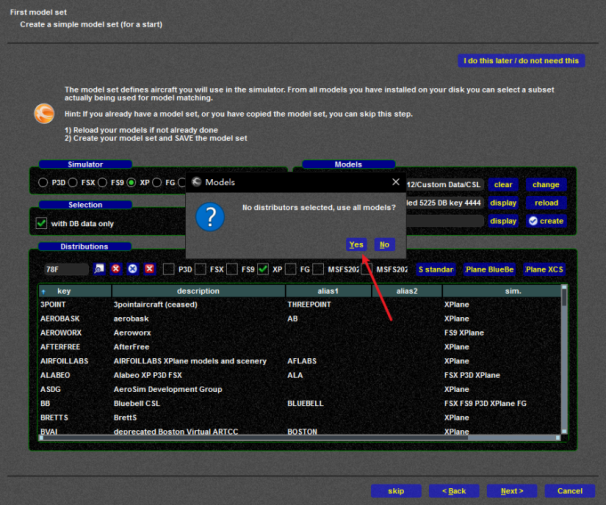
Task: Select the FSX simulator radio button
Action: pos(74,184)
